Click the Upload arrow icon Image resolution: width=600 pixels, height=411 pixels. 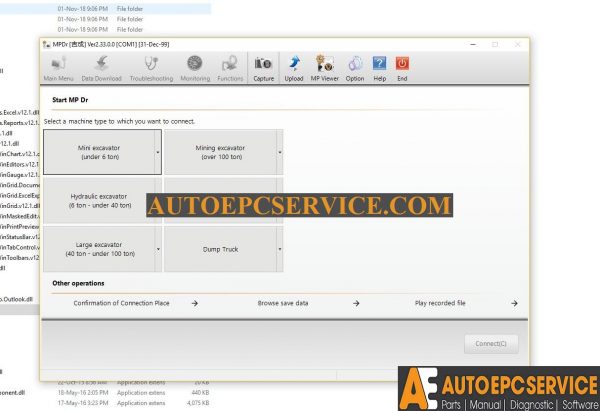[294, 68]
